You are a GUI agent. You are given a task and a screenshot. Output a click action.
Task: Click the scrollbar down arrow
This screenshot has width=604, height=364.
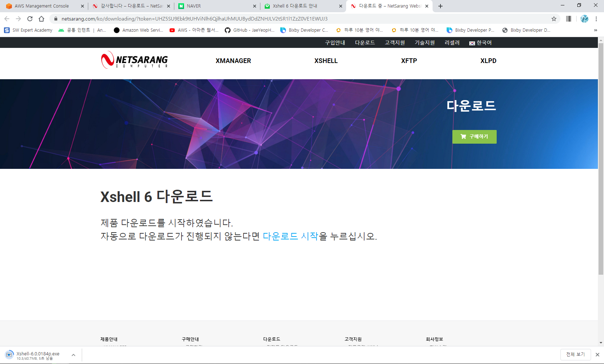tap(601, 343)
